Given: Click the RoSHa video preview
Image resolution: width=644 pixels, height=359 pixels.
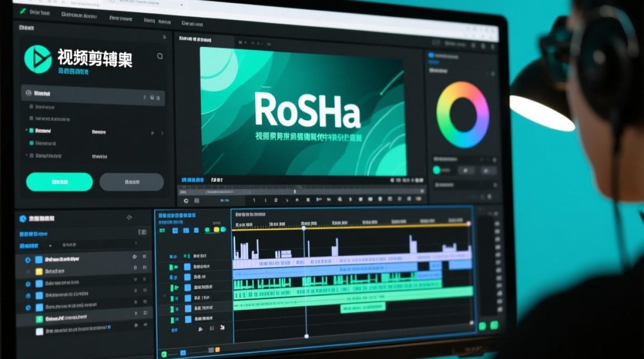Looking at the screenshot, I should 303,111.
